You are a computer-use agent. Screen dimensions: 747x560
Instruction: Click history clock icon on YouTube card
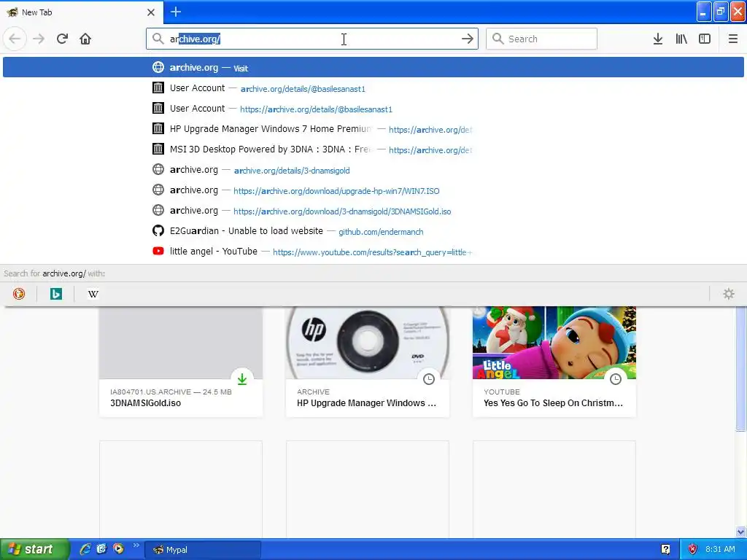[x=616, y=379]
